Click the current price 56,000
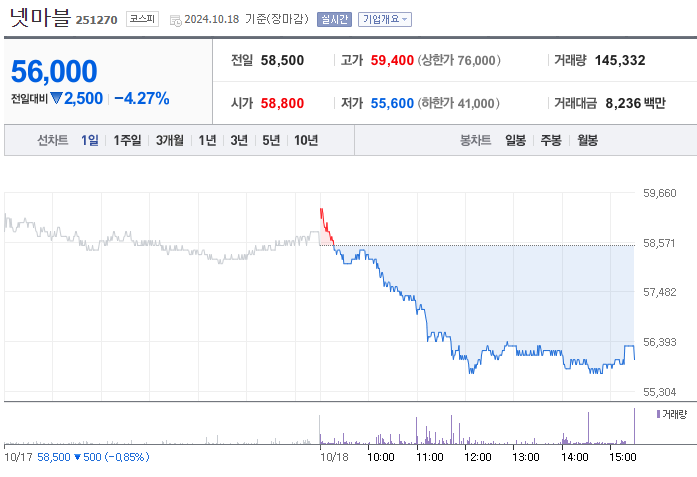The height and width of the screenshot is (477, 697). click(x=54, y=71)
